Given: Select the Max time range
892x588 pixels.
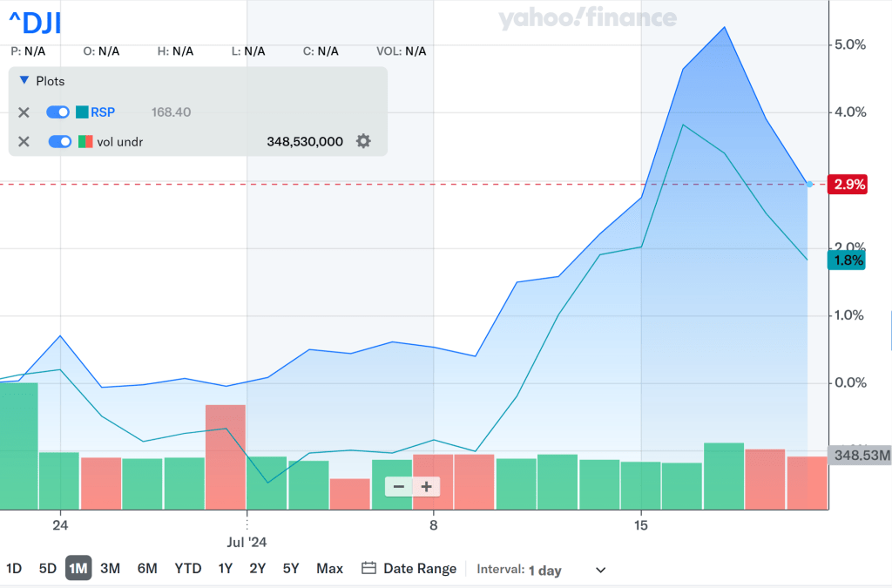Looking at the screenshot, I should pos(329,569).
